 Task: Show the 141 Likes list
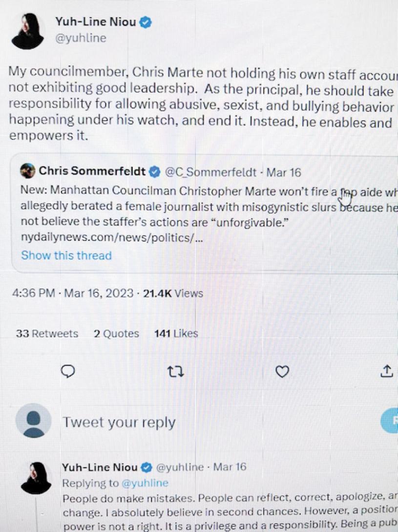click(x=176, y=334)
